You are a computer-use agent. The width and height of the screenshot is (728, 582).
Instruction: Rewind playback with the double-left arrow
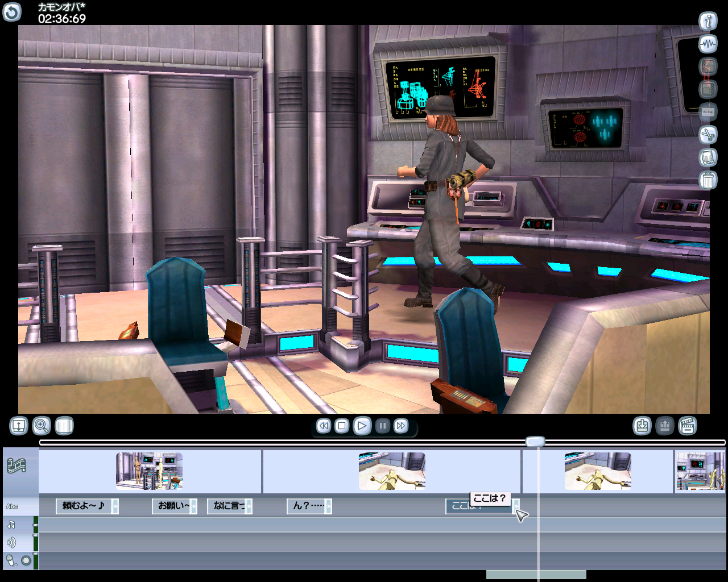point(324,426)
